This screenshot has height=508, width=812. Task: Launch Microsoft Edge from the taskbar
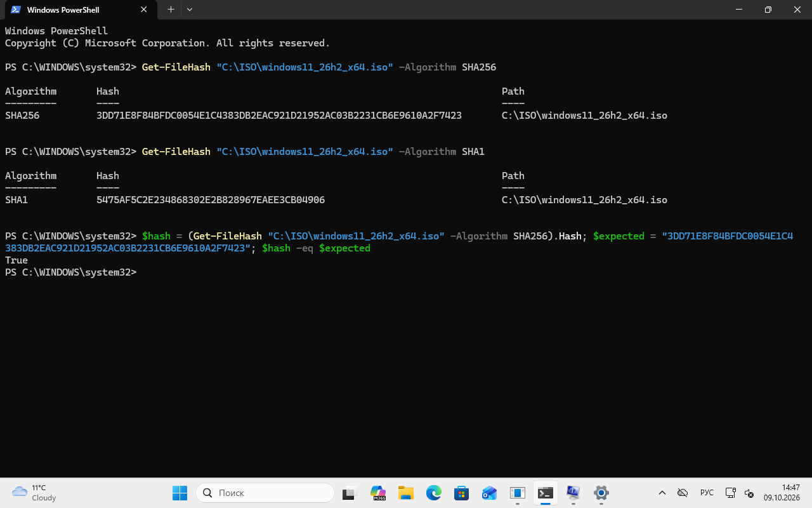pos(434,493)
